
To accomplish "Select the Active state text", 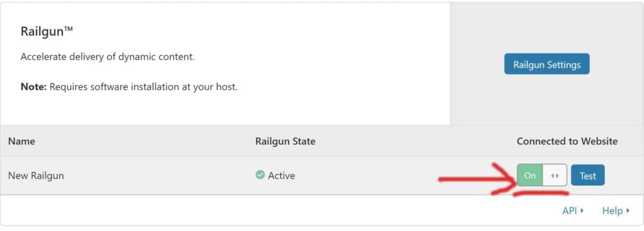I will pyautogui.click(x=281, y=176).
